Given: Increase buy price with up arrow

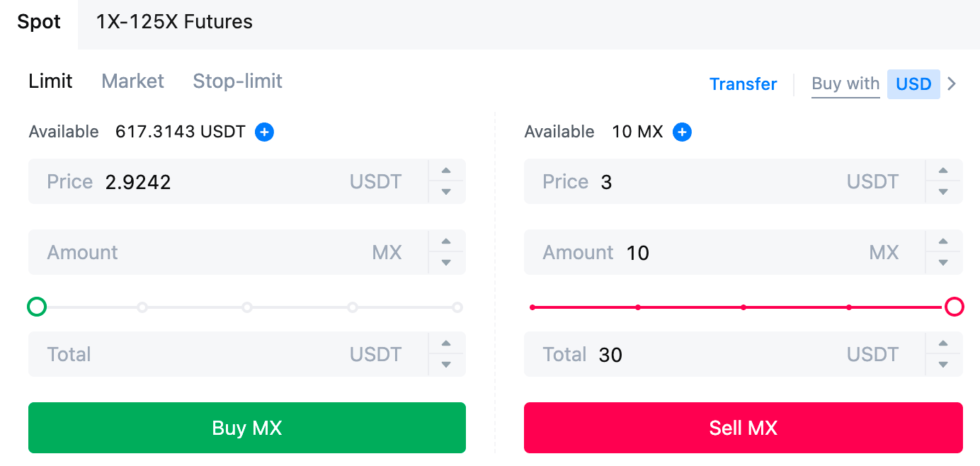Looking at the screenshot, I should [x=446, y=171].
